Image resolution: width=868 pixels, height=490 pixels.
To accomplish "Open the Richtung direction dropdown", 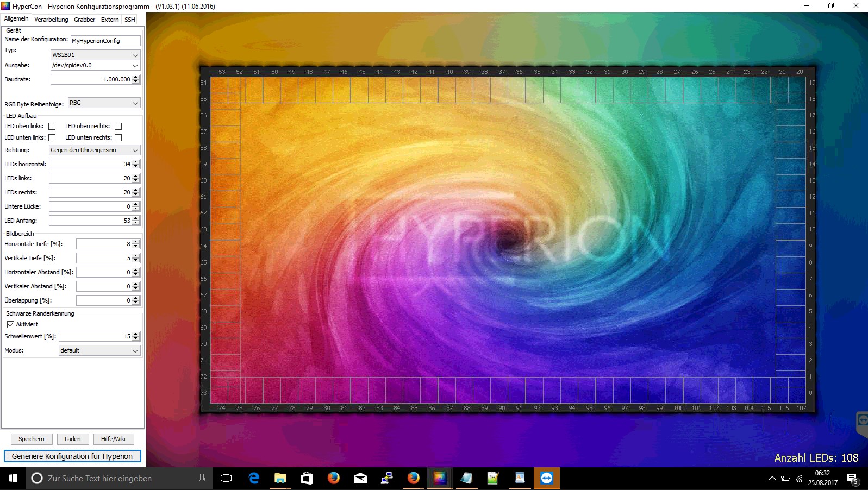I will tap(95, 150).
